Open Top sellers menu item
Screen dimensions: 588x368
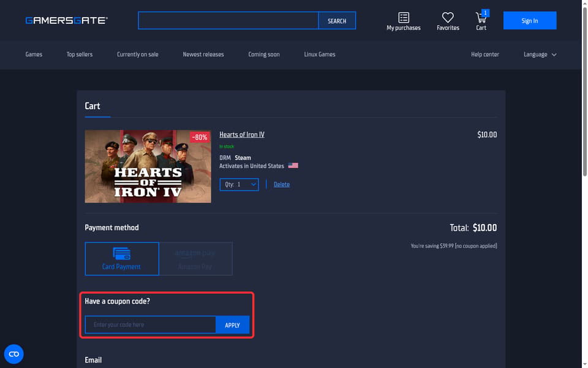80,55
